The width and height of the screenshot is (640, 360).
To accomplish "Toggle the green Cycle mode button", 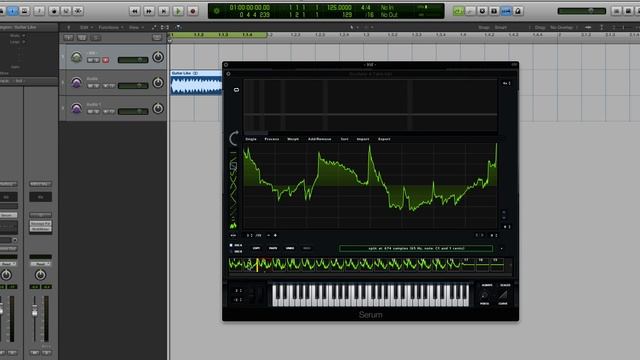I will [458, 11].
